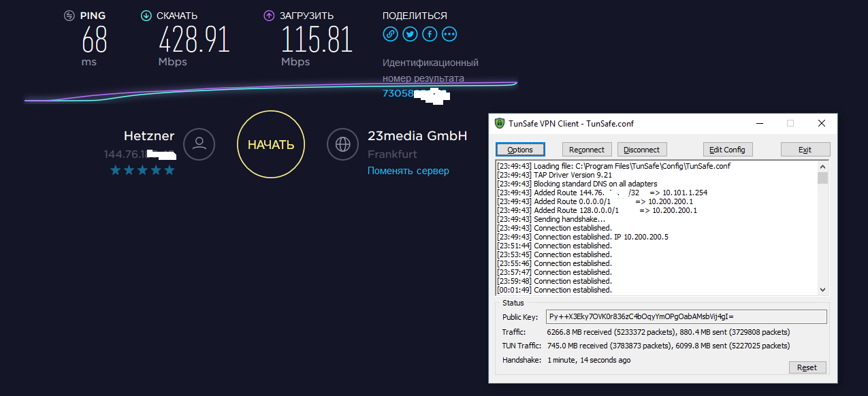Open TunSafe Options menu button
Screen dimensions: 868x396
(x=520, y=150)
